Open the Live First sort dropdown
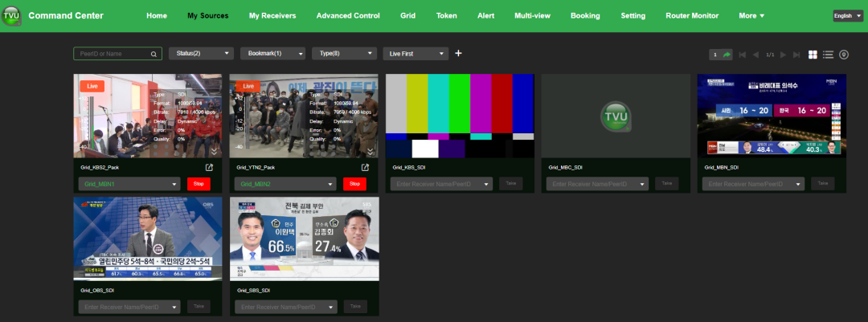This screenshot has width=868, height=322. point(416,54)
